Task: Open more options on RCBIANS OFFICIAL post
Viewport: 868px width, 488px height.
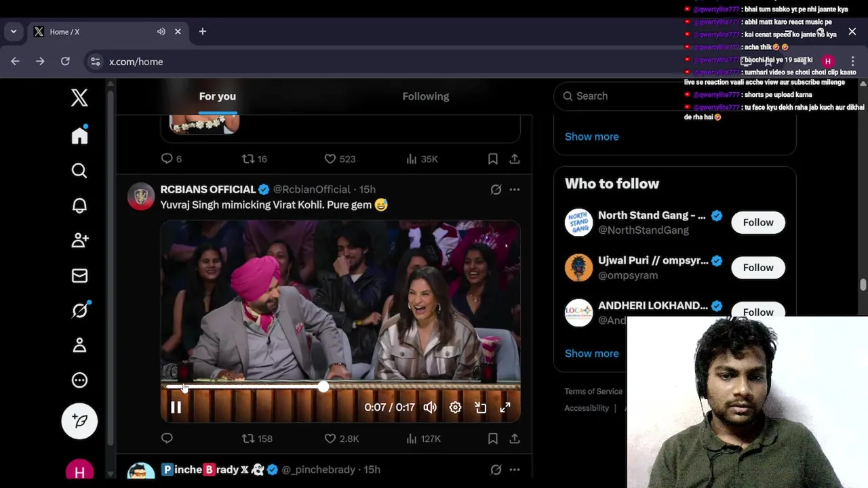Action: pyautogui.click(x=515, y=190)
